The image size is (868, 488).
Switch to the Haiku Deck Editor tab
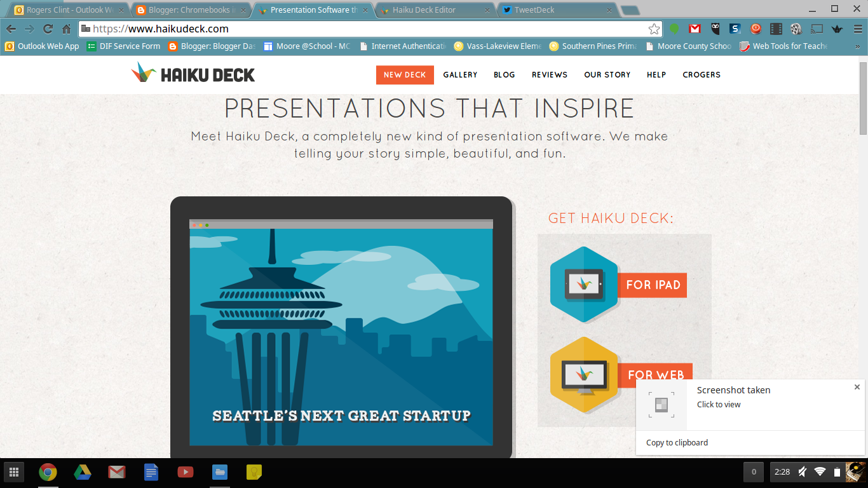point(433,10)
